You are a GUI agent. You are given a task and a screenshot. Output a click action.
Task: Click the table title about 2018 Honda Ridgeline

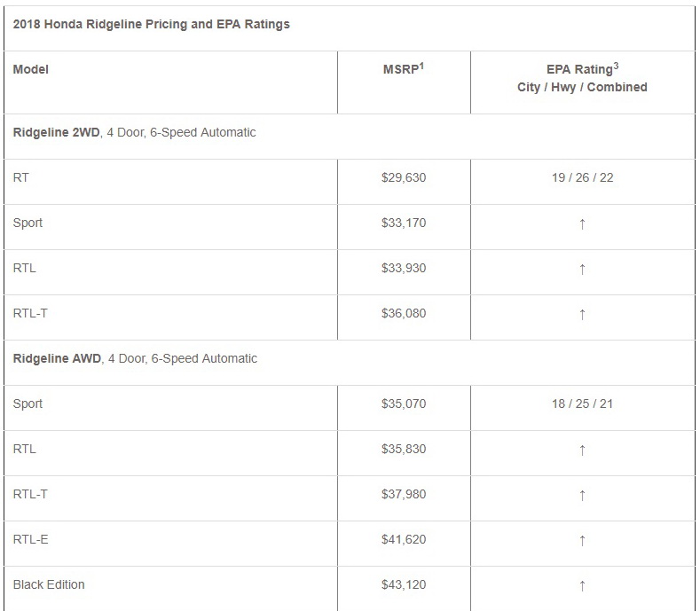pos(151,24)
